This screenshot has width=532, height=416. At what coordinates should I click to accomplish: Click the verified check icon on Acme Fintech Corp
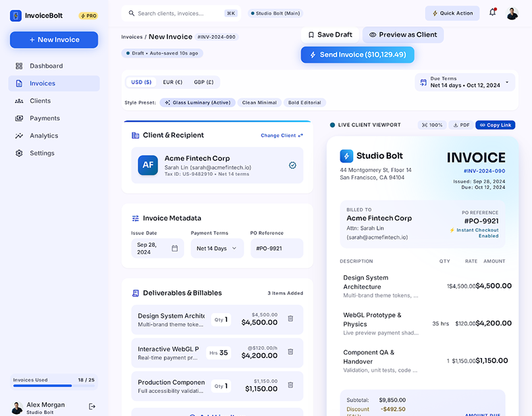tap(292, 165)
